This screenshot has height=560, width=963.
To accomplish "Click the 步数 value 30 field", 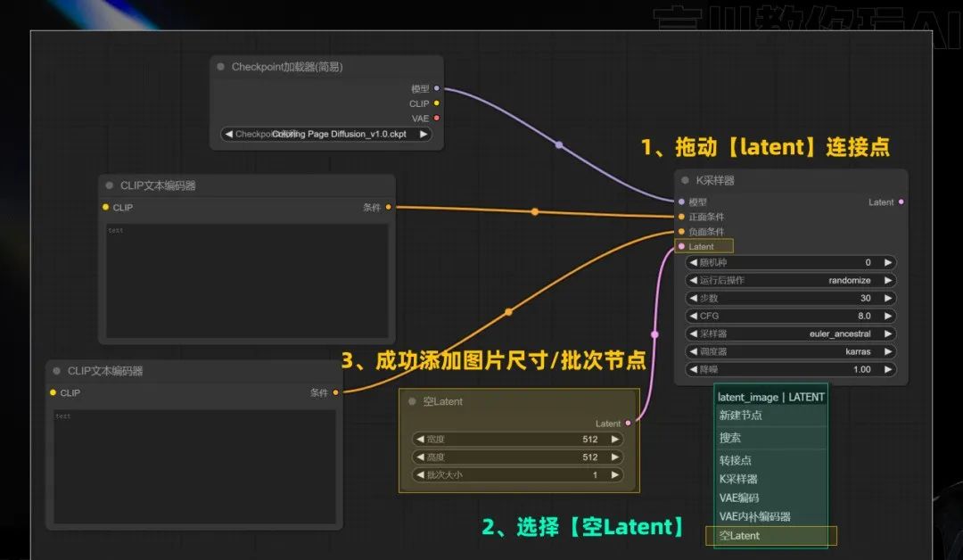I will pos(790,298).
